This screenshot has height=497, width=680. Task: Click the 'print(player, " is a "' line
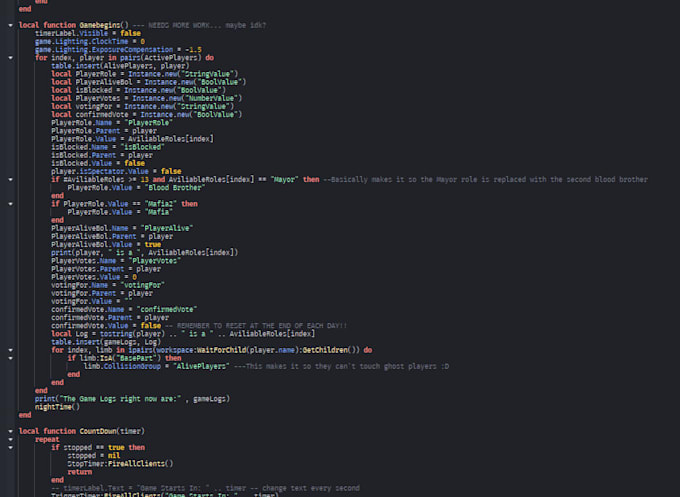pos(144,252)
